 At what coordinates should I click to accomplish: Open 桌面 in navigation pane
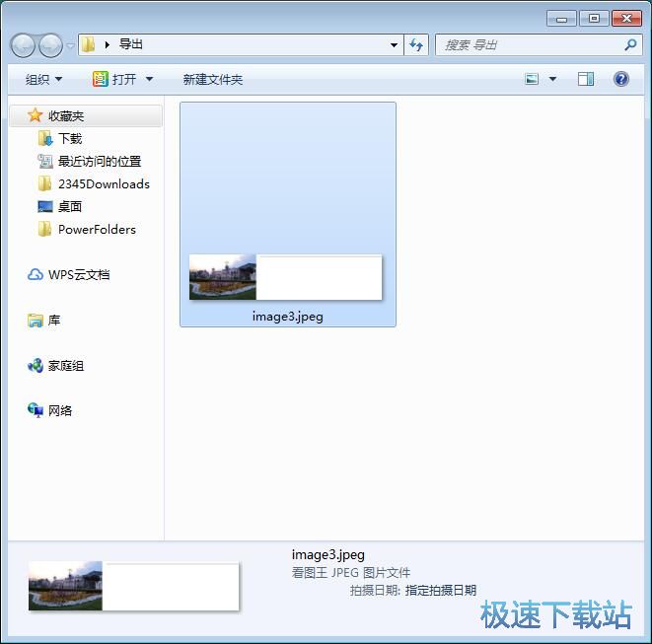click(69, 206)
